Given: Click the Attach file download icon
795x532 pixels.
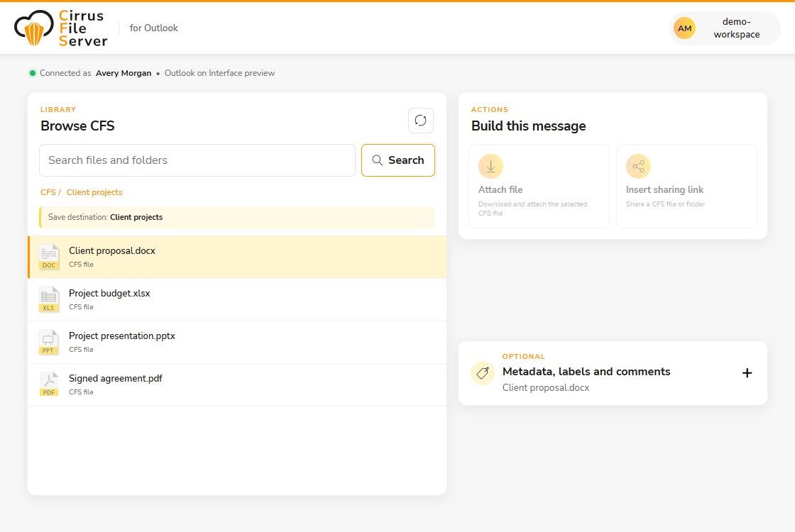Looking at the screenshot, I should point(490,166).
